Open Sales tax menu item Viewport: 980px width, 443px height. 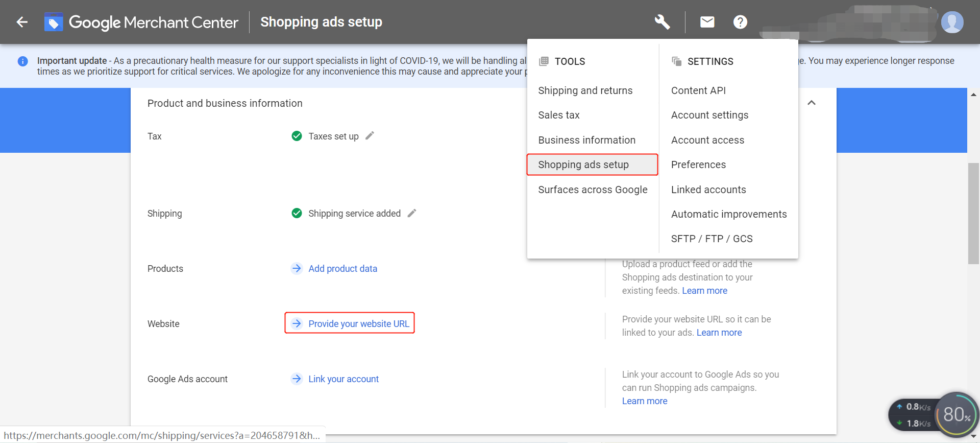[x=558, y=115]
